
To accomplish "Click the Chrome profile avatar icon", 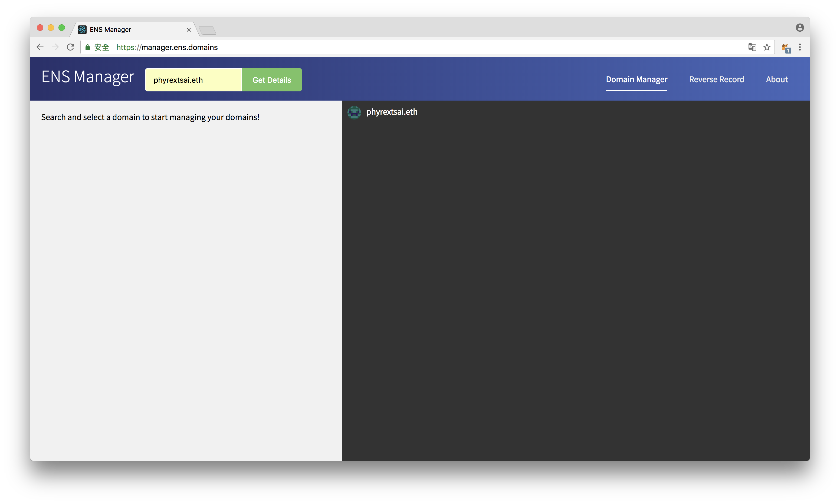I will pos(800,28).
